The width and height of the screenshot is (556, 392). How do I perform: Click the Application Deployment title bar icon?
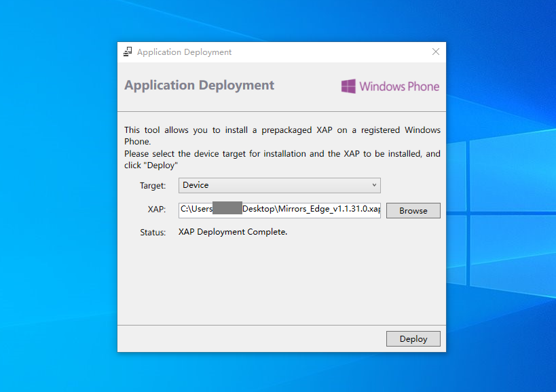[128, 52]
